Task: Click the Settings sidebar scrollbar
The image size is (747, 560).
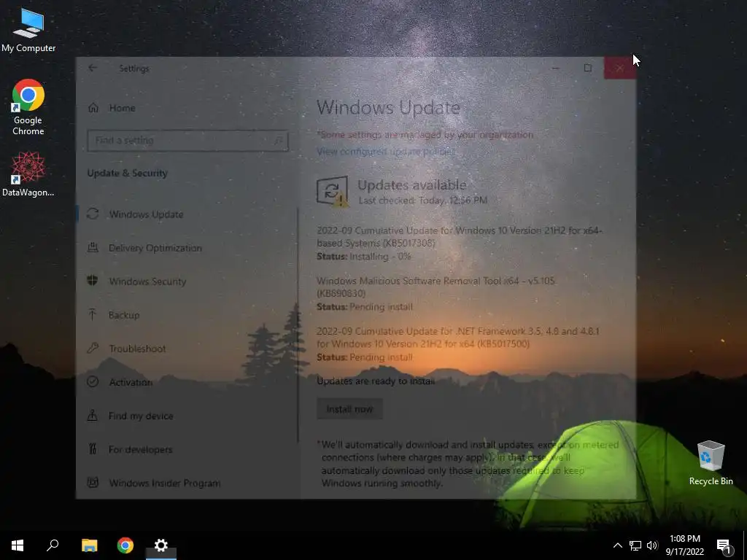Action: click(298, 325)
